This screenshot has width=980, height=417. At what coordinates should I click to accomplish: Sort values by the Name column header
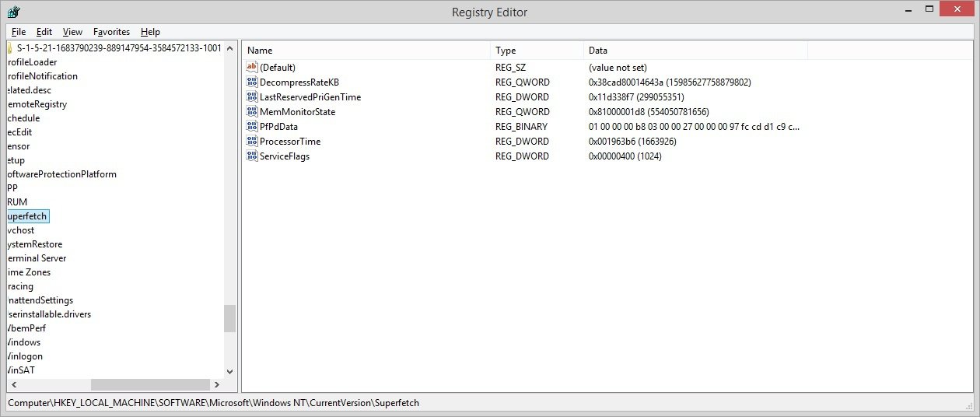(x=367, y=51)
